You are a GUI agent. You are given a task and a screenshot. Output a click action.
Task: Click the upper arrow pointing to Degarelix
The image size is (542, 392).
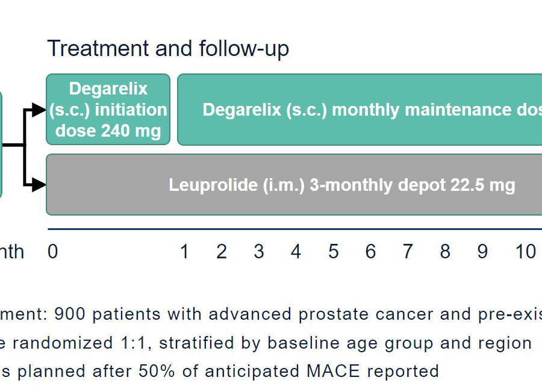pyautogui.click(x=39, y=110)
